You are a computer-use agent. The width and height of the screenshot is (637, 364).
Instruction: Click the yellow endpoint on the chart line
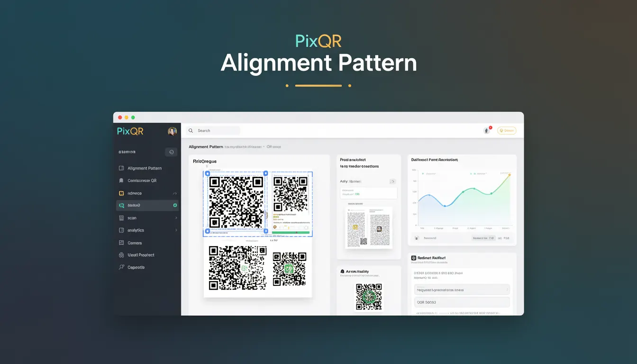(510, 175)
